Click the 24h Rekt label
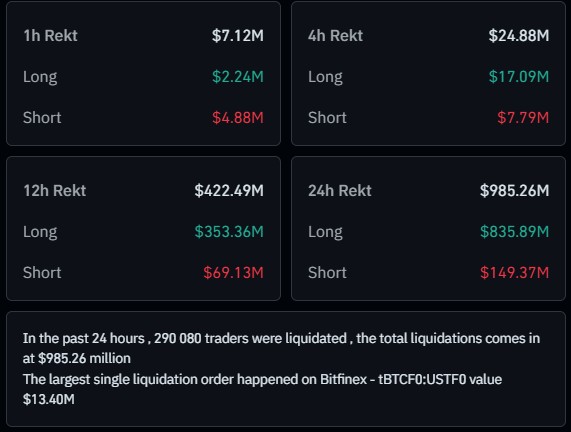 [x=340, y=191]
